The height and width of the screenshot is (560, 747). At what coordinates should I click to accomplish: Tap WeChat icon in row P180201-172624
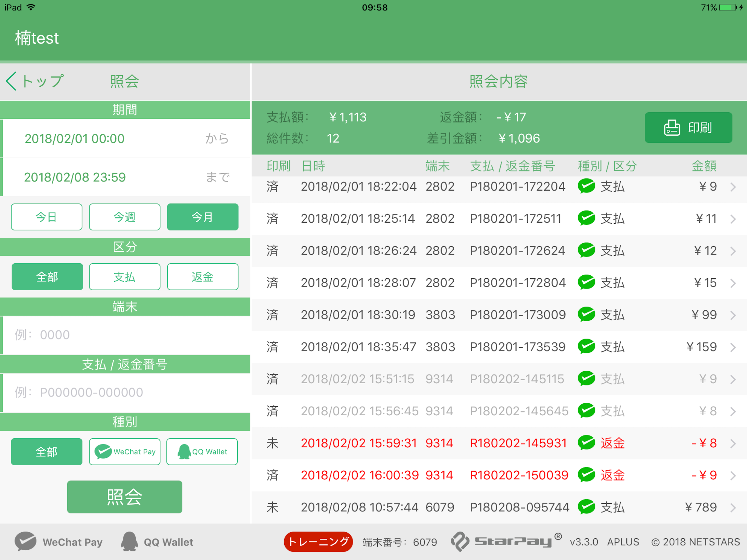tap(586, 250)
